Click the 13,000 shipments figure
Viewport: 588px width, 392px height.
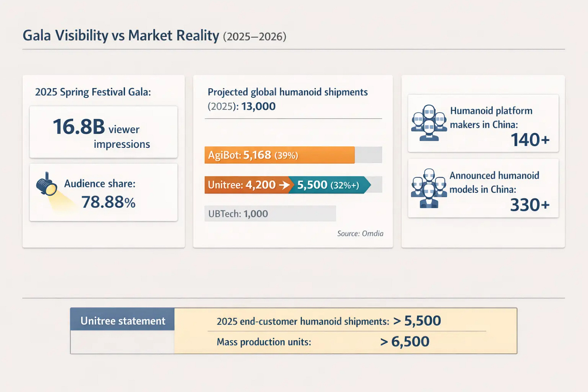pyautogui.click(x=258, y=107)
